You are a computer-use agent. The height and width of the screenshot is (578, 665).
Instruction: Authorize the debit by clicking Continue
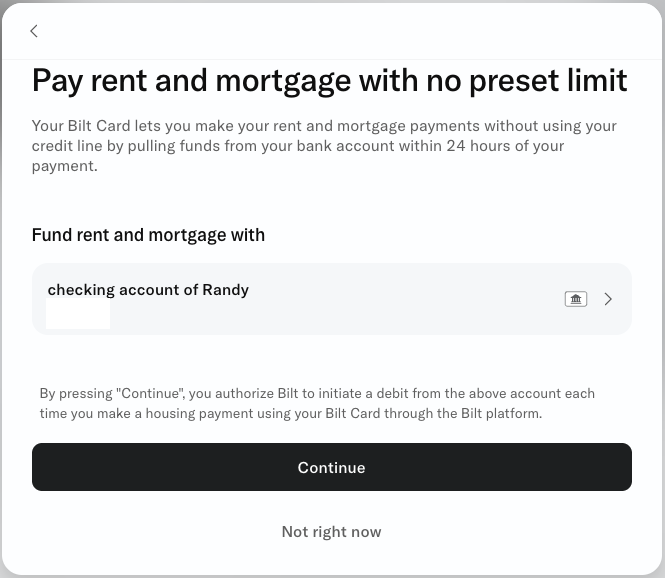pyautogui.click(x=331, y=467)
